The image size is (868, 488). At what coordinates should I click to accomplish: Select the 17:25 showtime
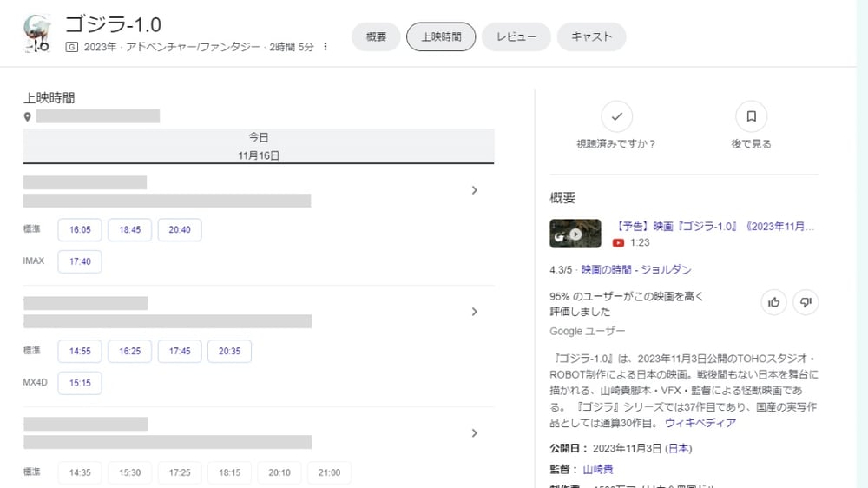click(180, 472)
